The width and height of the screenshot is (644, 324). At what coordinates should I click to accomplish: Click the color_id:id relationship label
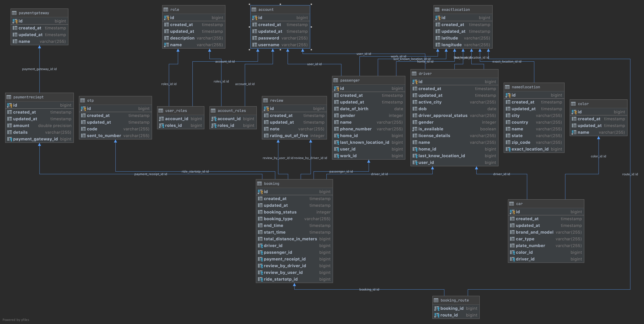click(598, 156)
